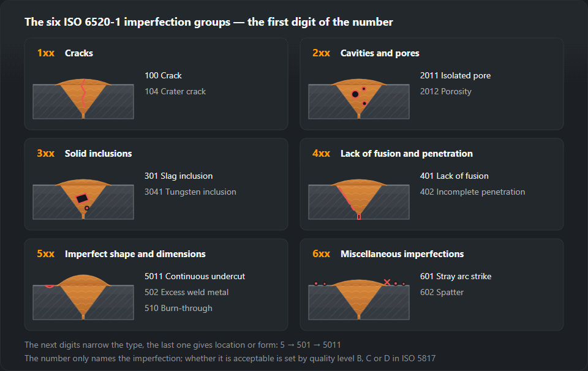Screen dimensions: 588x371
Task: Click the 2012 Porosity entry
Action: pos(445,91)
